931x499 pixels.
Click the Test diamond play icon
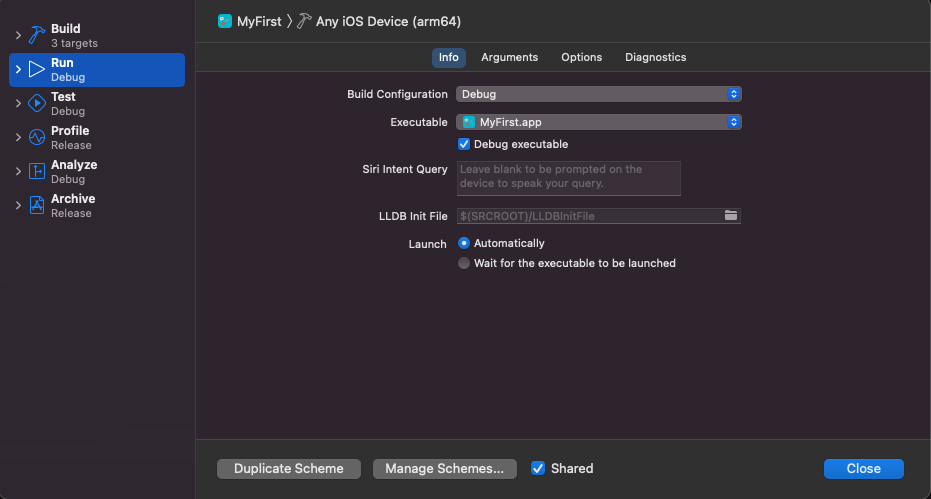tap(37, 103)
